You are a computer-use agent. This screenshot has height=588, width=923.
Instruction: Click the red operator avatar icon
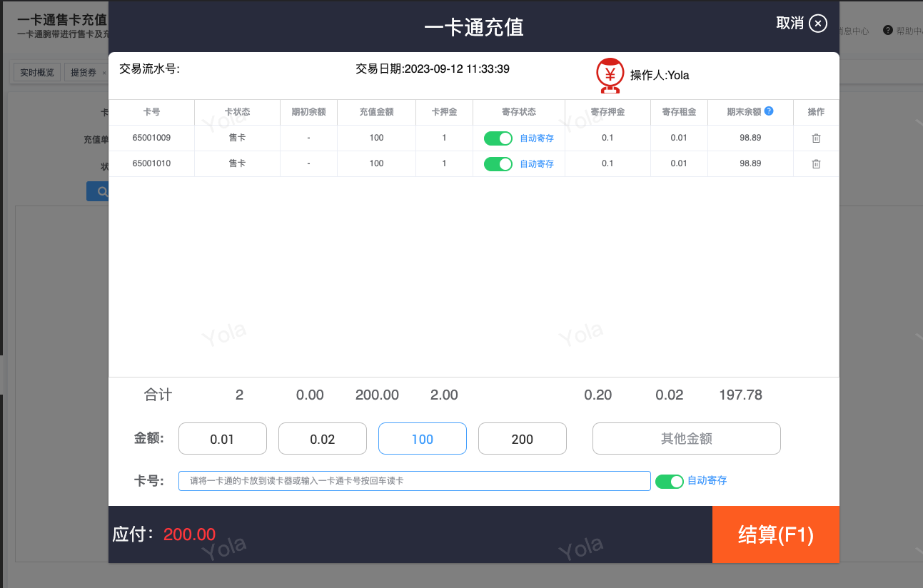[x=610, y=76]
